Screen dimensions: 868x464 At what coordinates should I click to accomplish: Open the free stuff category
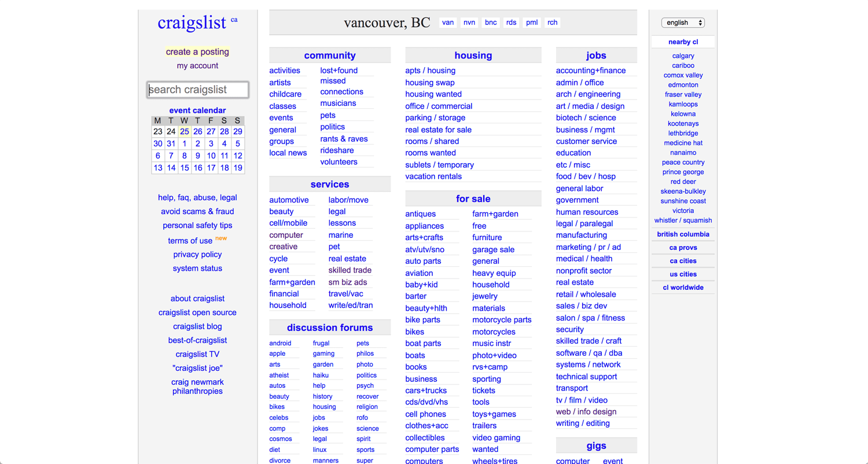(479, 226)
